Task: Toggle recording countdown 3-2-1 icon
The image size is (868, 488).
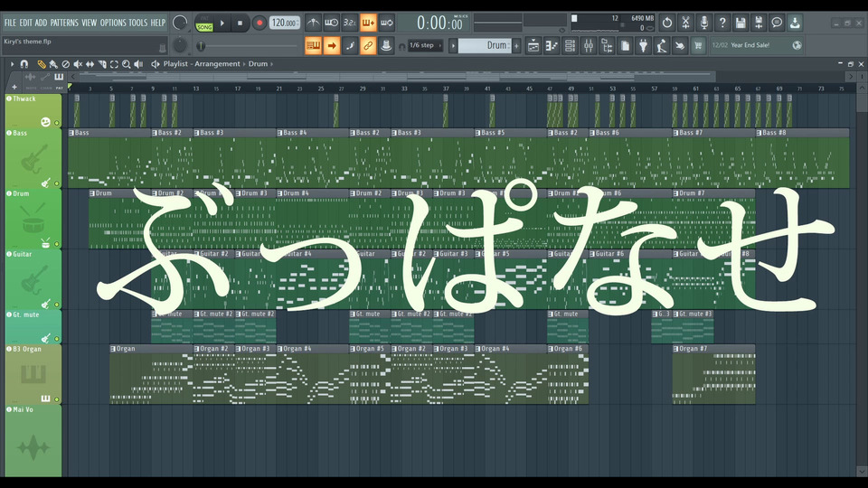Action: pos(349,23)
